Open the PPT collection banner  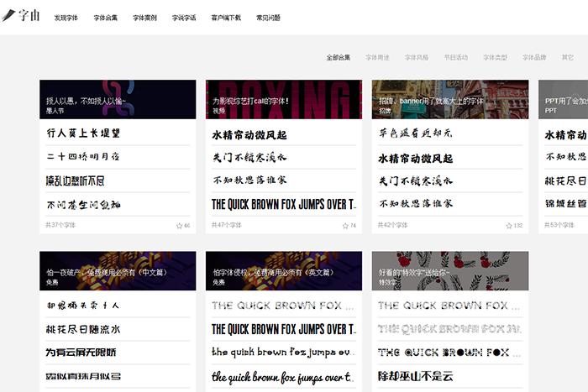(564, 99)
